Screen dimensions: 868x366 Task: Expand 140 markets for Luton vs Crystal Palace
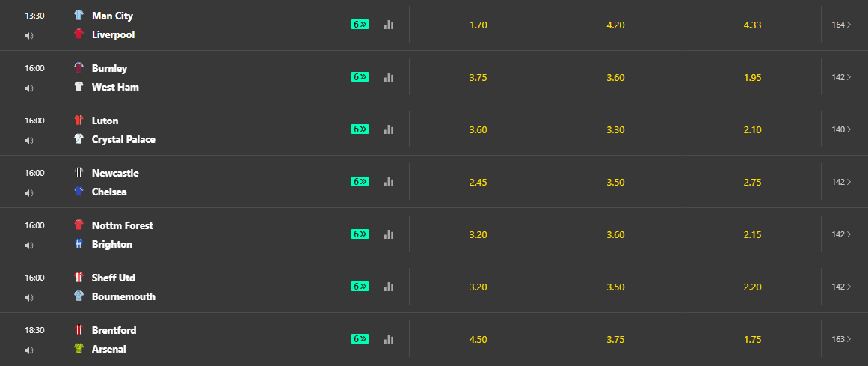coord(842,129)
